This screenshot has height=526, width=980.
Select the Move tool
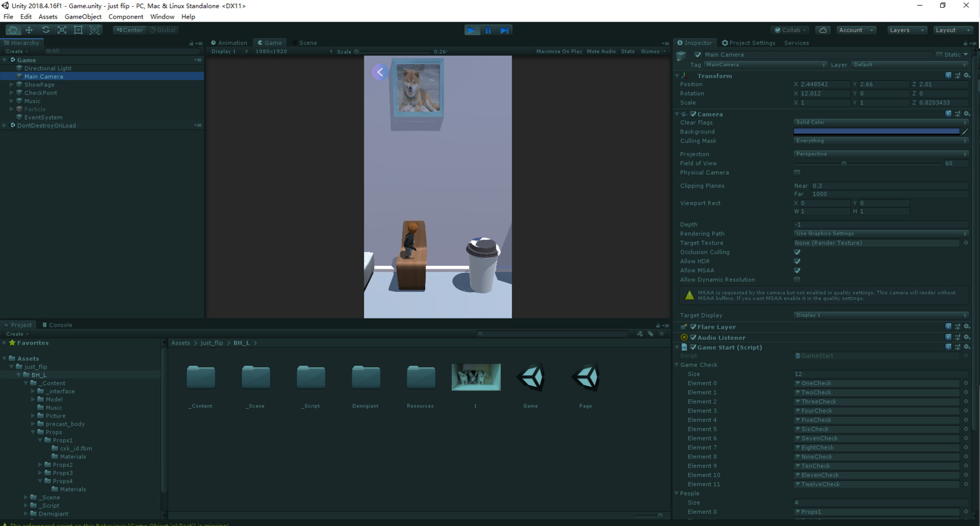tap(29, 30)
